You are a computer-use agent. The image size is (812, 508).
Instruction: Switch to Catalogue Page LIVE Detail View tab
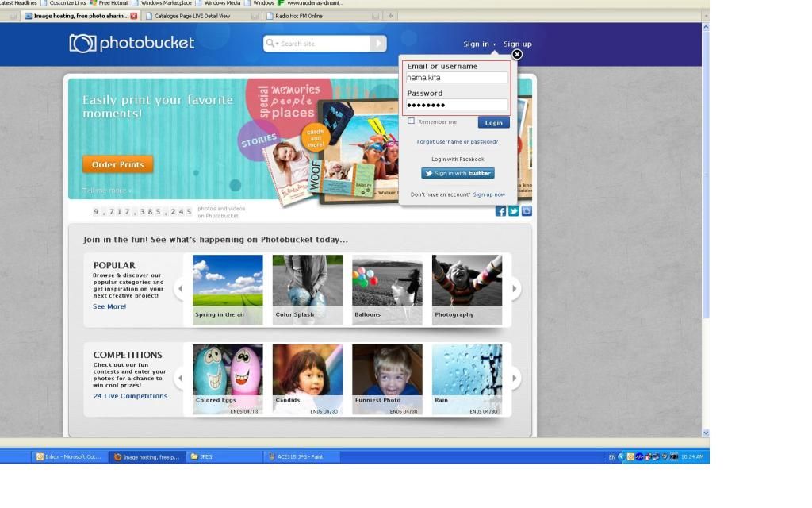pyautogui.click(x=202, y=16)
